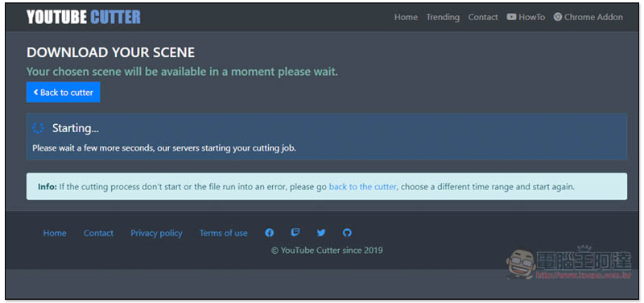Image resolution: width=644 pixels, height=303 pixels.
Task: Click the YouTube Cutter logo
Action: (84, 17)
